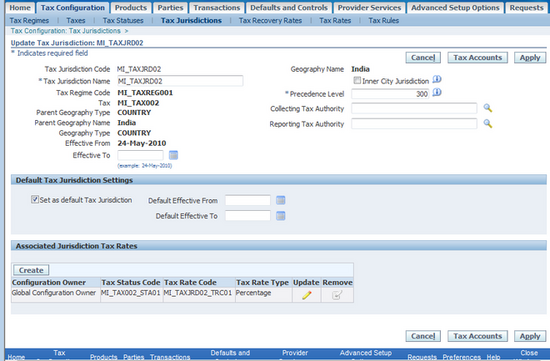
Task: Click the top Tax Accounts button
Action: click(477, 58)
